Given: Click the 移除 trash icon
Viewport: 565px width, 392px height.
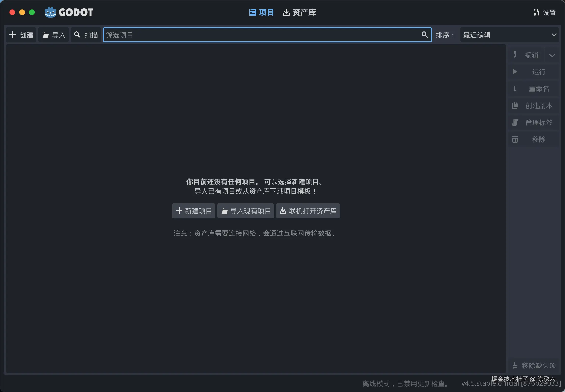Looking at the screenshot, I should [x=515, y=139].
